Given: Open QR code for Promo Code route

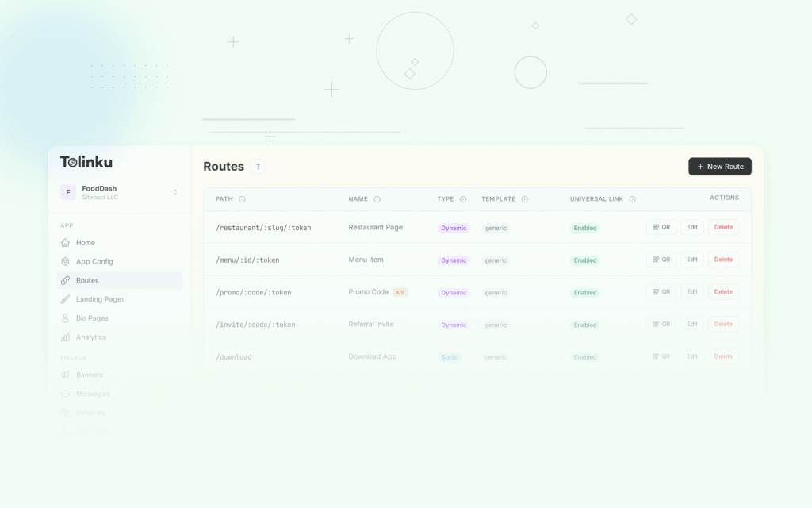Looking at the screenshot, I should 661,292.
